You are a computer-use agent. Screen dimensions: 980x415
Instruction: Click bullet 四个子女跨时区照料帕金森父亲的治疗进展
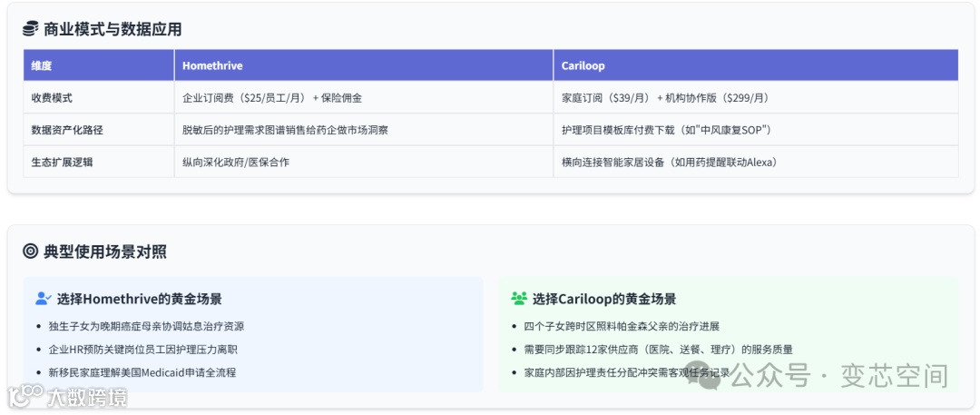coord(622,326)
